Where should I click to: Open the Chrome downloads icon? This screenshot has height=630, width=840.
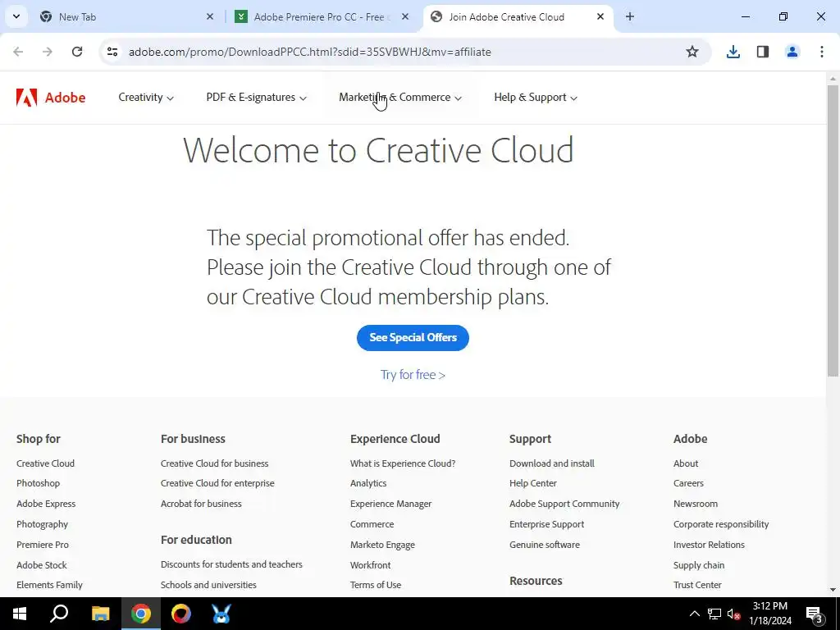point(733,52)
